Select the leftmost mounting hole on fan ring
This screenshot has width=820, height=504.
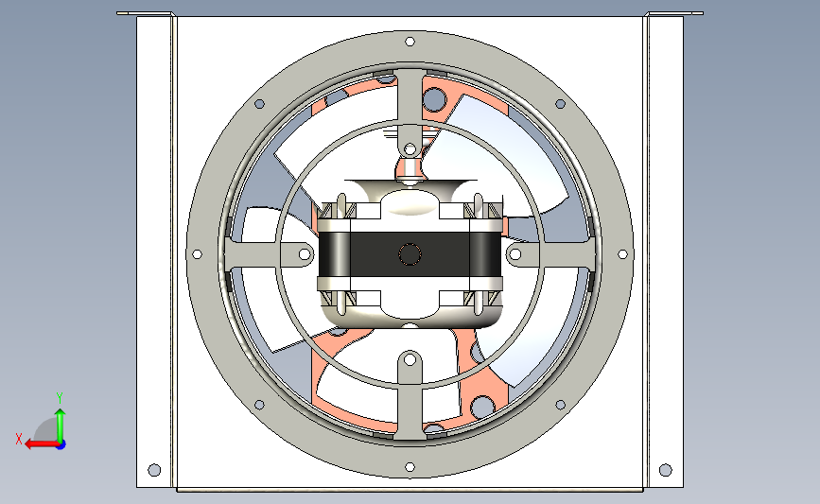pos(197,254)
